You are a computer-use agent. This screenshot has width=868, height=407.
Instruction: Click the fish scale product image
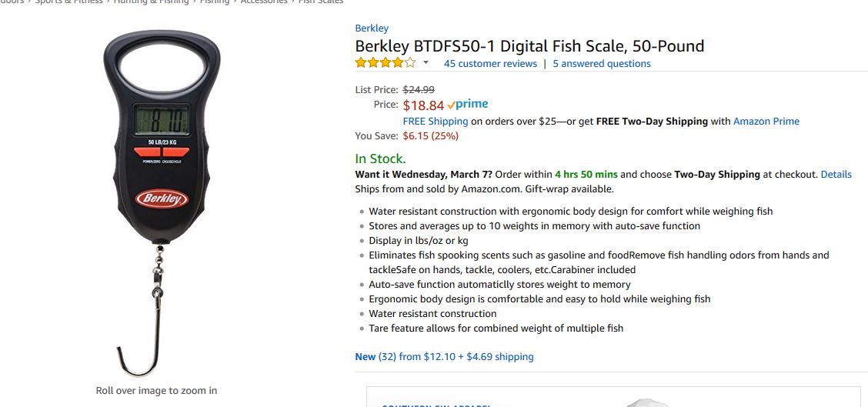(161, 202)
